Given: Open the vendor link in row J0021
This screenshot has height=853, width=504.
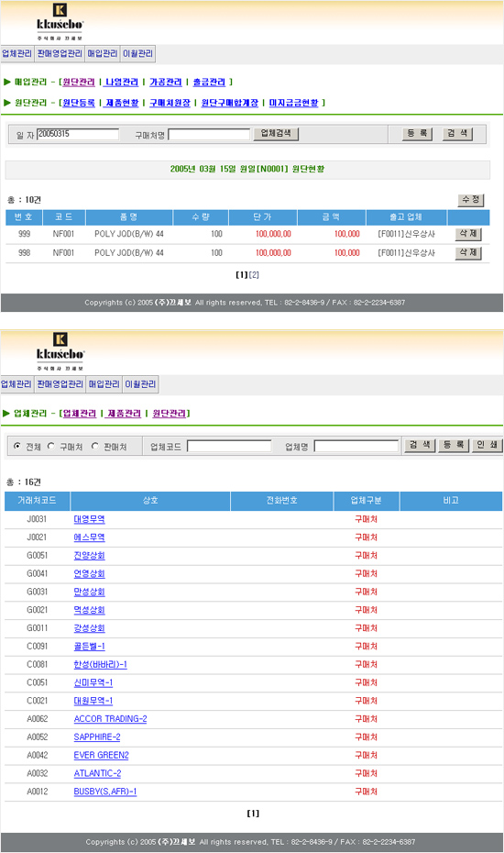Looking at the screenshot, I should (89, 537).
